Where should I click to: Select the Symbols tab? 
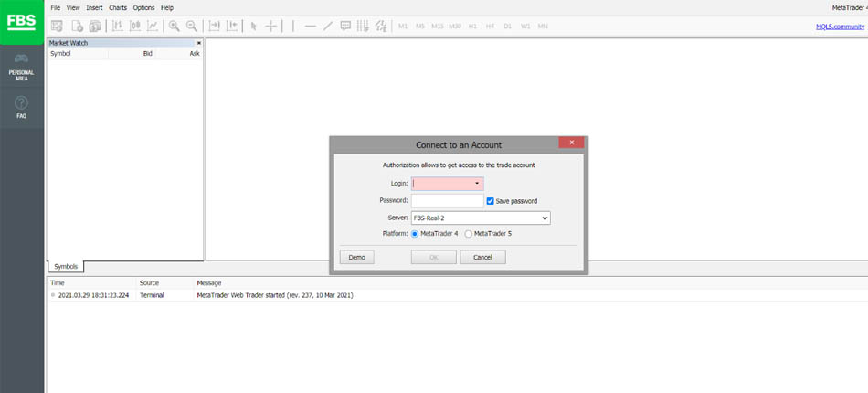coord(66,267)
